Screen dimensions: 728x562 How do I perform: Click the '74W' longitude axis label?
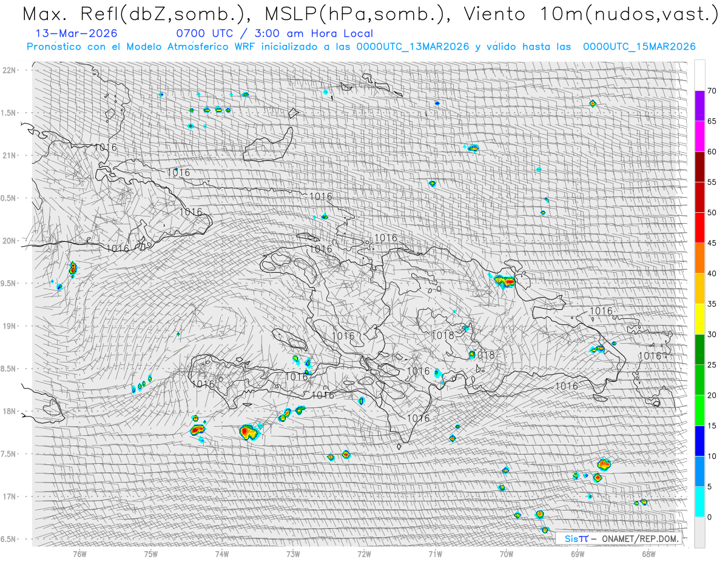tap(222, 554)
